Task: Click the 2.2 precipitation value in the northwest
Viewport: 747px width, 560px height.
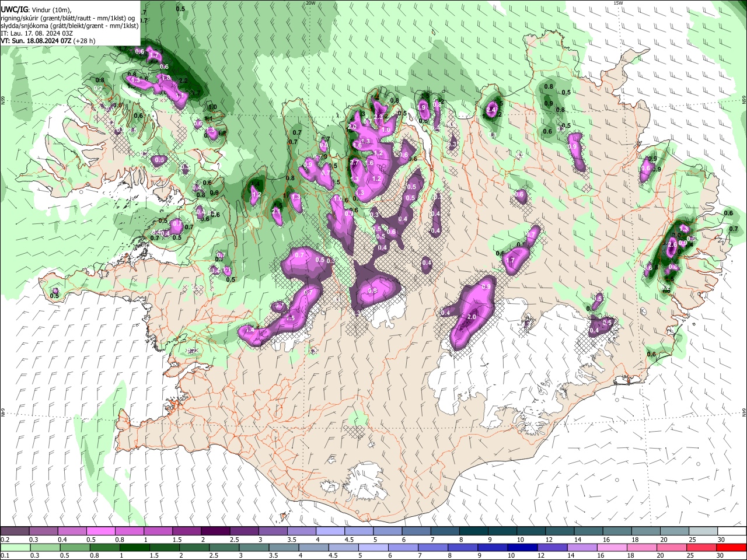Action: [x=183, y=80]
